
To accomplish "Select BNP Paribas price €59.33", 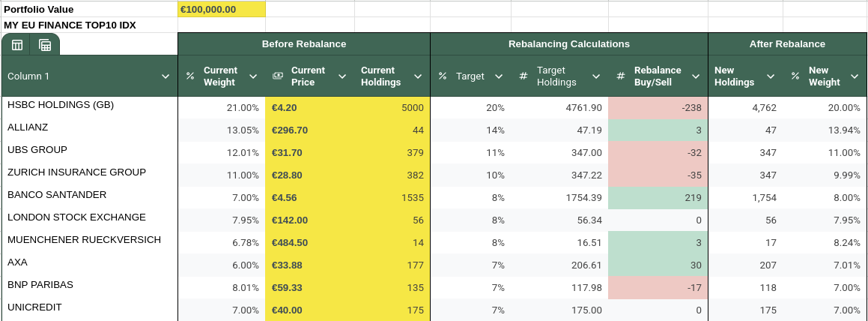I will pos(310,288).
